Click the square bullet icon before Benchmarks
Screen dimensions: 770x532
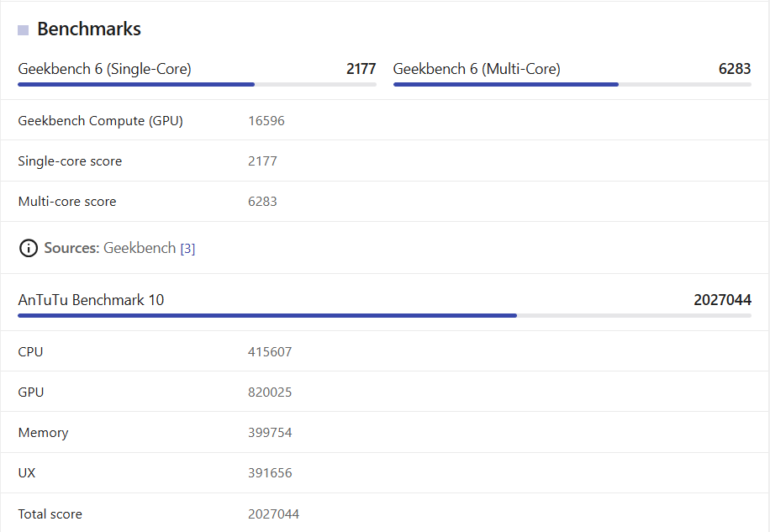(24, 30)
